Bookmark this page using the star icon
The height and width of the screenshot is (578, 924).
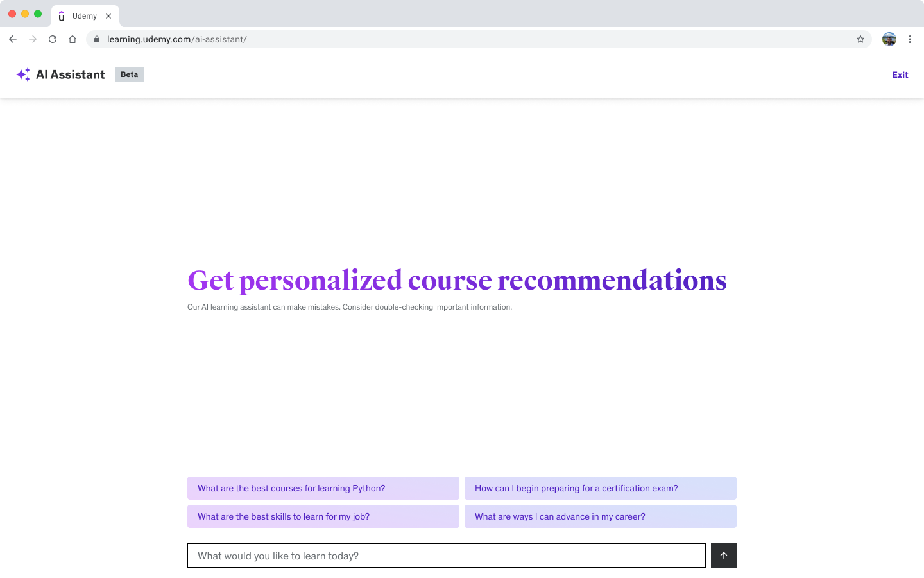(x=860, y=39)
